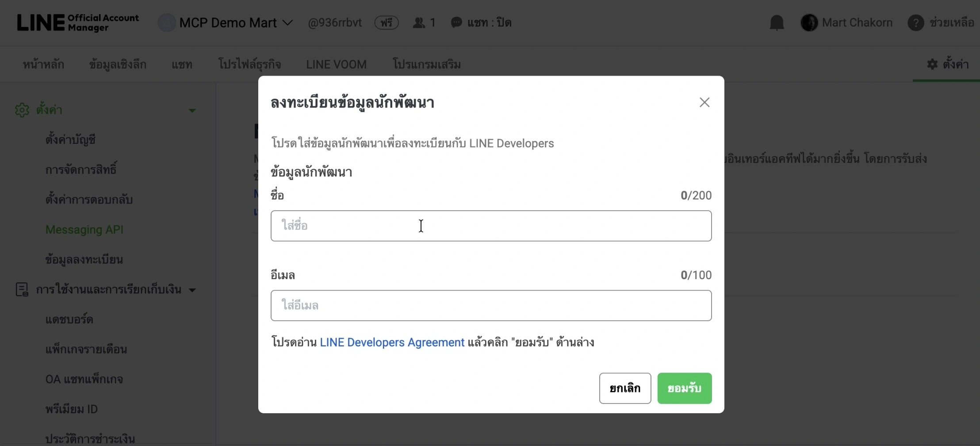Click the MCP Demo Mart profile avatar
Image resolution: width=980 pixels, height=446 pixels.
click(167, 23)
